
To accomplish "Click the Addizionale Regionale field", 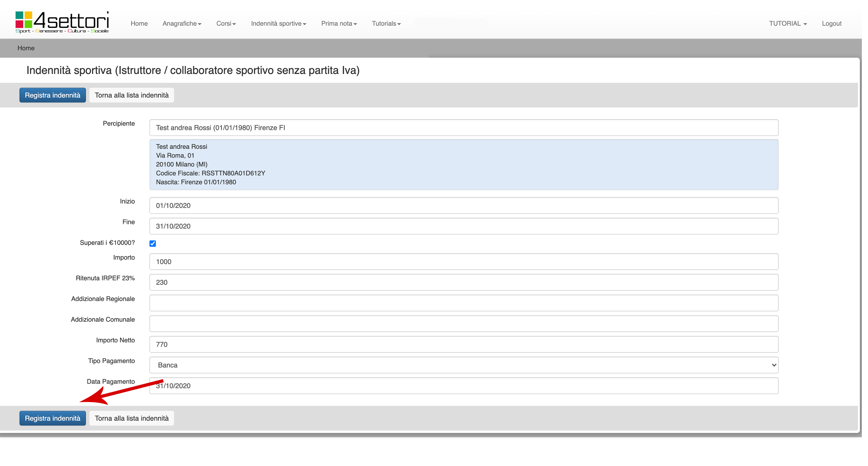I will coord(464,303).
